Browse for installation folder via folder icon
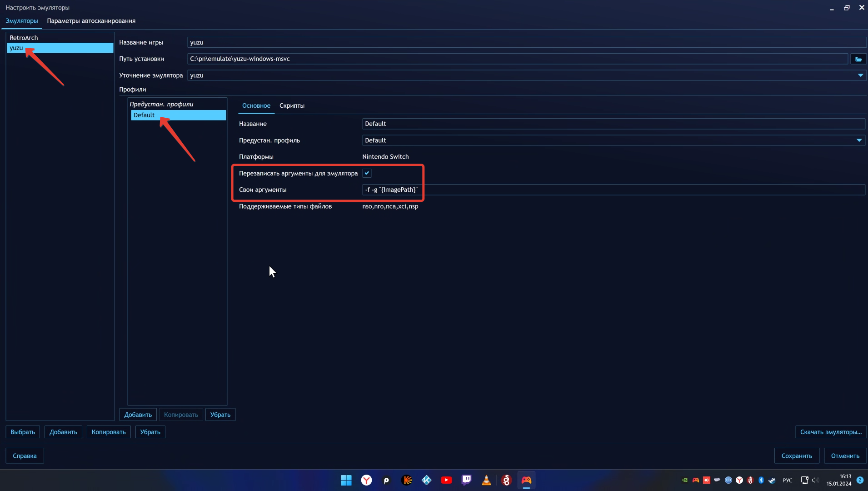Image resolution: width=868 pixels, height=491 pixels. point(858,59)
